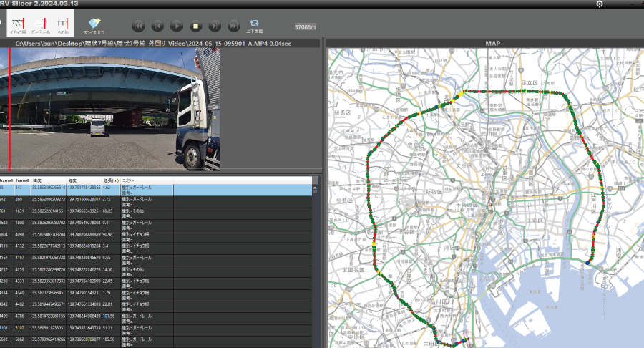This screenshot has height=348, width=644.
Task: Click the 57088m distance field
Action: click(x=306, y=27)
